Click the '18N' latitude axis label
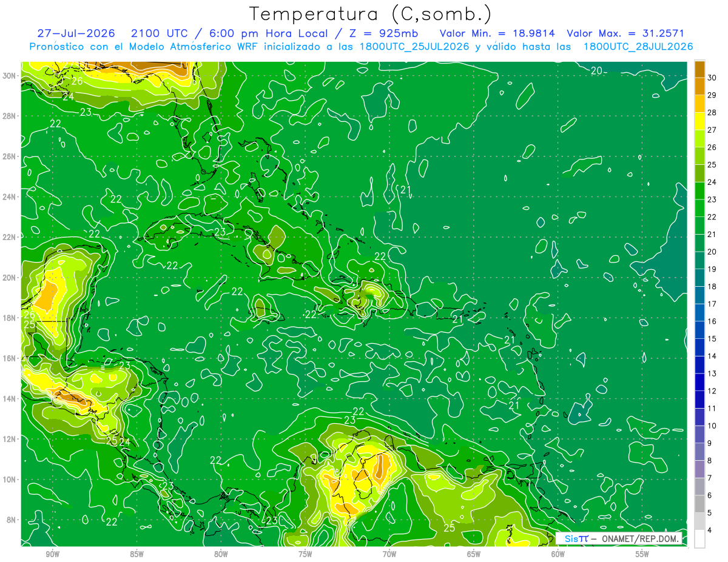 pos(10,318)
